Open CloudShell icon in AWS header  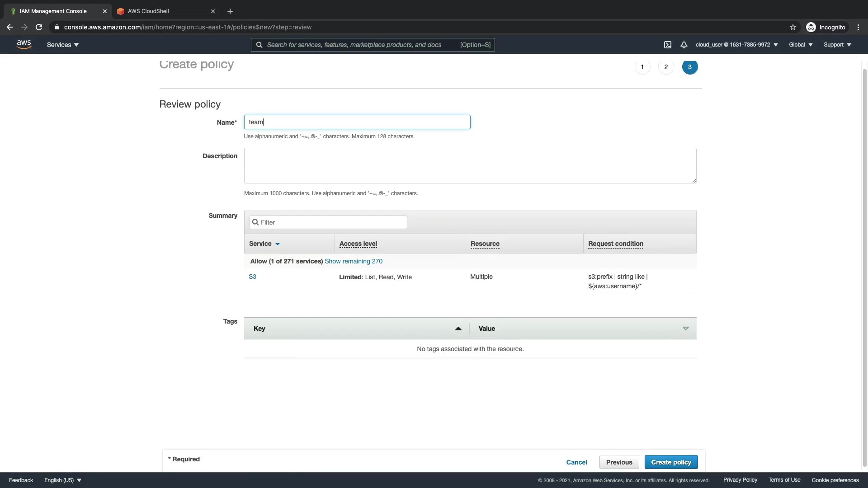(667, 45)
